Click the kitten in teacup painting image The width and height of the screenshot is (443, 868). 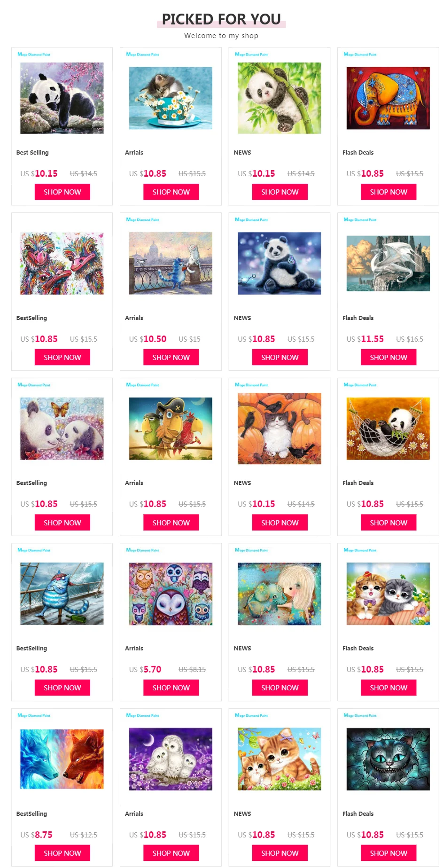[x=171, y=98]
